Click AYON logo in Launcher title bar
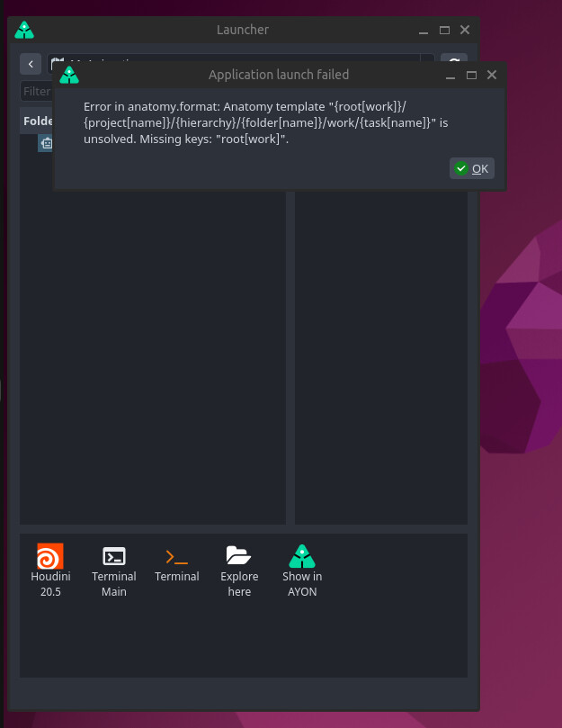Screen dimensions: 562x728 pos(24,31)
